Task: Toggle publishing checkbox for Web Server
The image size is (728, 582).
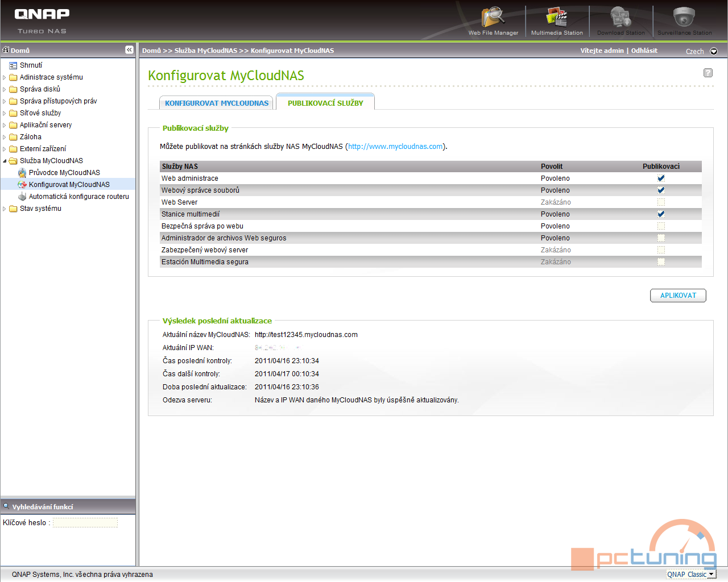Action: tap(661, 202)
